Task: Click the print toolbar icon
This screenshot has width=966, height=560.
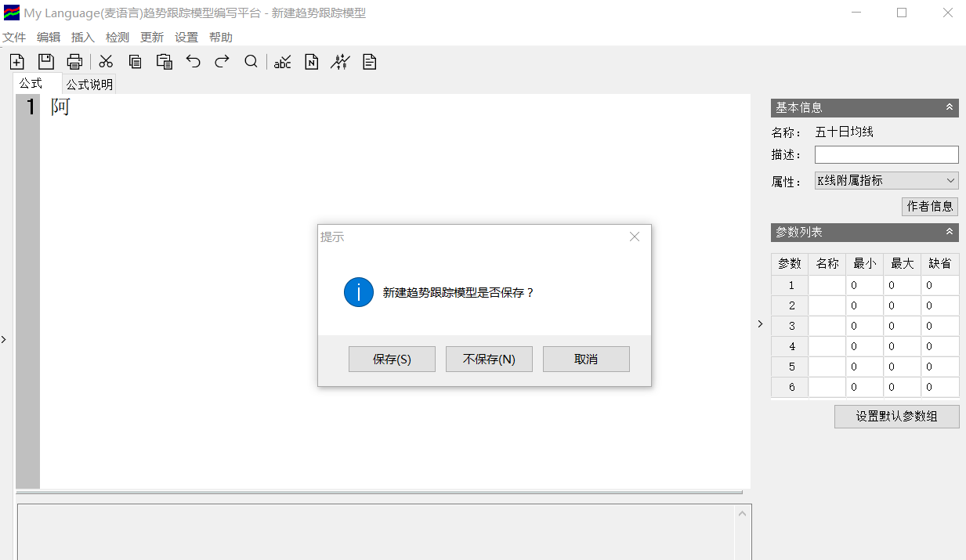Action: coord(74,62)
